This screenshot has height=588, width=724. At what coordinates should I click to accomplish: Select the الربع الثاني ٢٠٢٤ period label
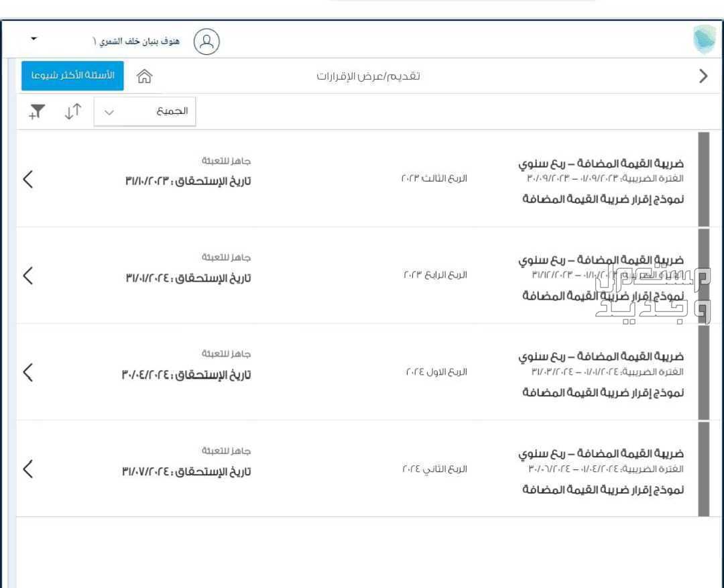(x=434, y=469)
